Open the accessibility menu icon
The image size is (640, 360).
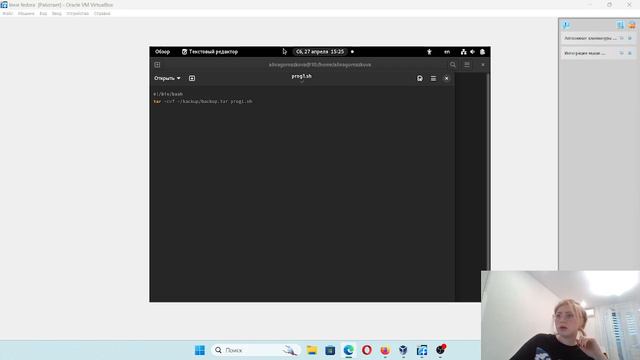pyautogui.click(x=429, y=52)
